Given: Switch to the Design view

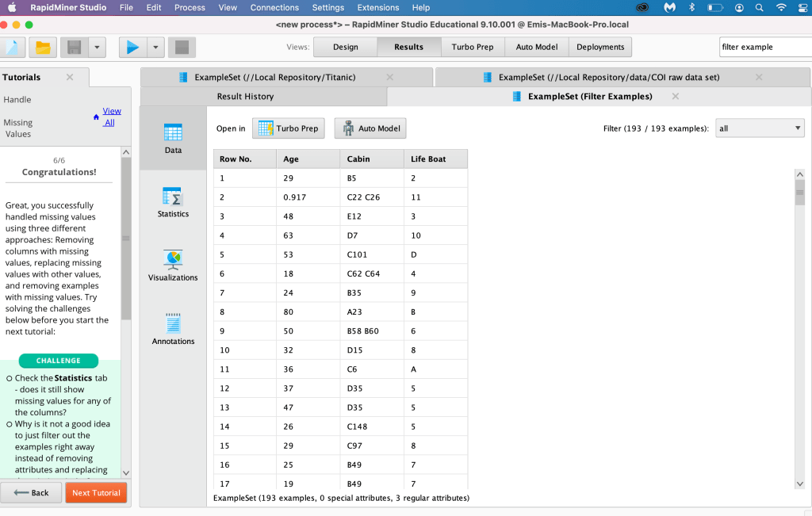Looking at the screenshot, I should [345, 47].
